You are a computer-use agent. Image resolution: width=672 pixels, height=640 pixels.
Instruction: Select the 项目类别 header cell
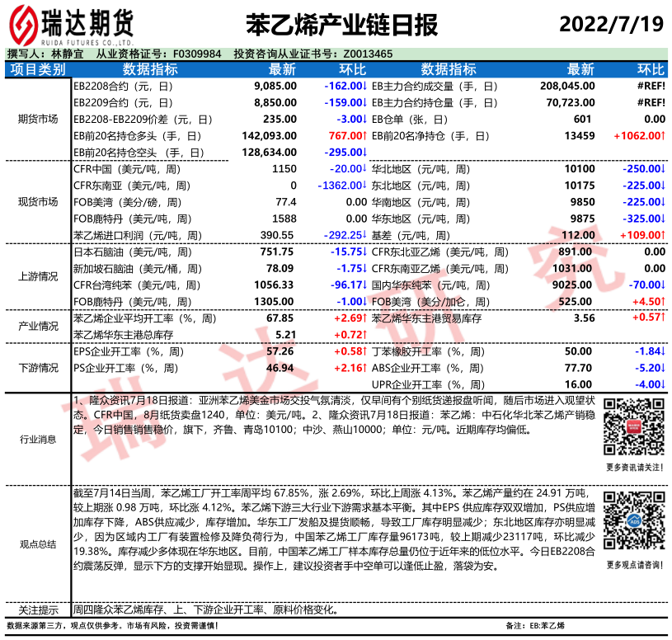pos(38,69)
